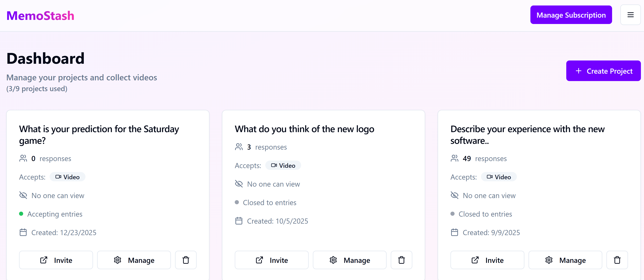The image size is (644, 280).
Task: Open Manage for the software experience project
Action: tap(565, 260)
